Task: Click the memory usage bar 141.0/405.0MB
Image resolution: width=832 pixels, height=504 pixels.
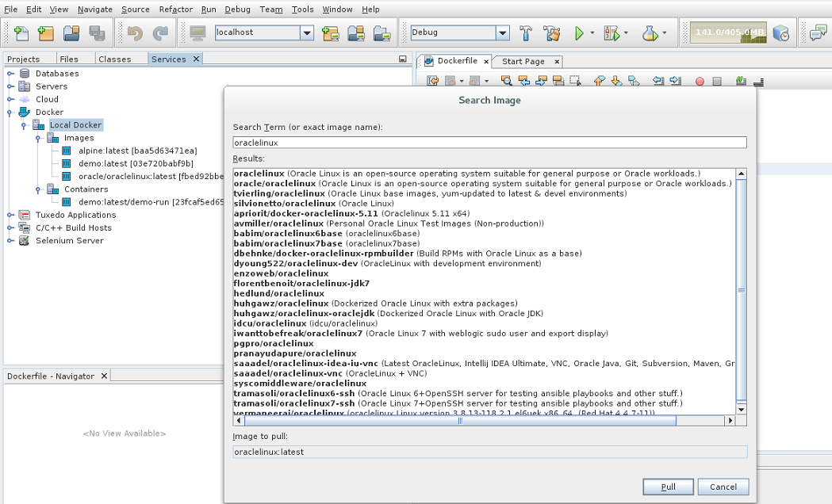Action: (728, 32)
